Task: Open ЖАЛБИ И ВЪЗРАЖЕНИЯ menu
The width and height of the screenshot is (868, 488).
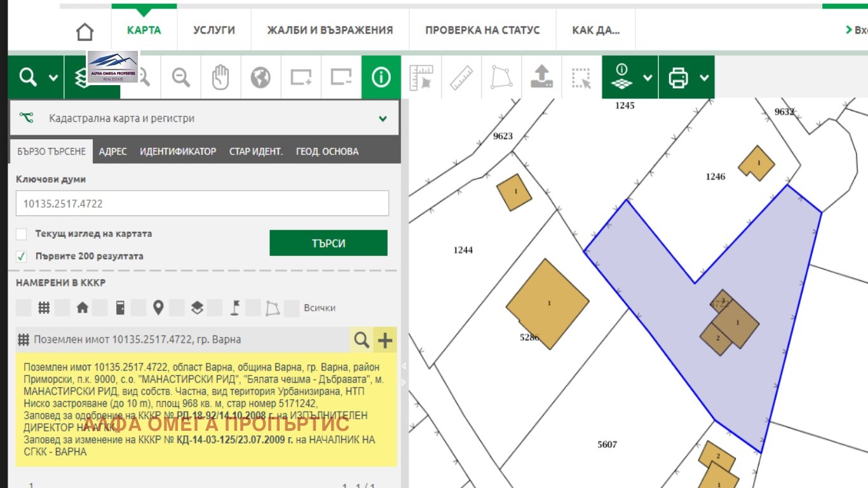Action: click(330, 30)
